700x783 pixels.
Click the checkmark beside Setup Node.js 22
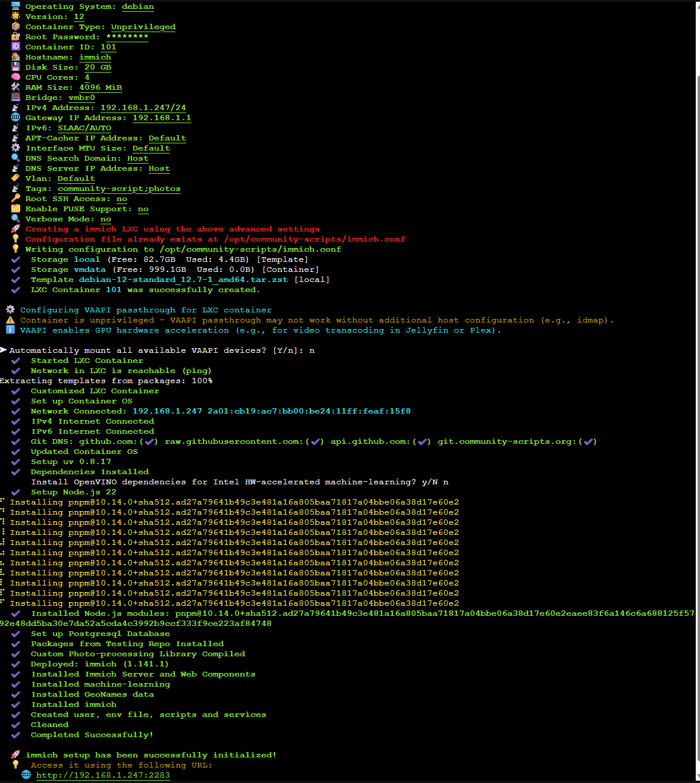pos(15,492)
